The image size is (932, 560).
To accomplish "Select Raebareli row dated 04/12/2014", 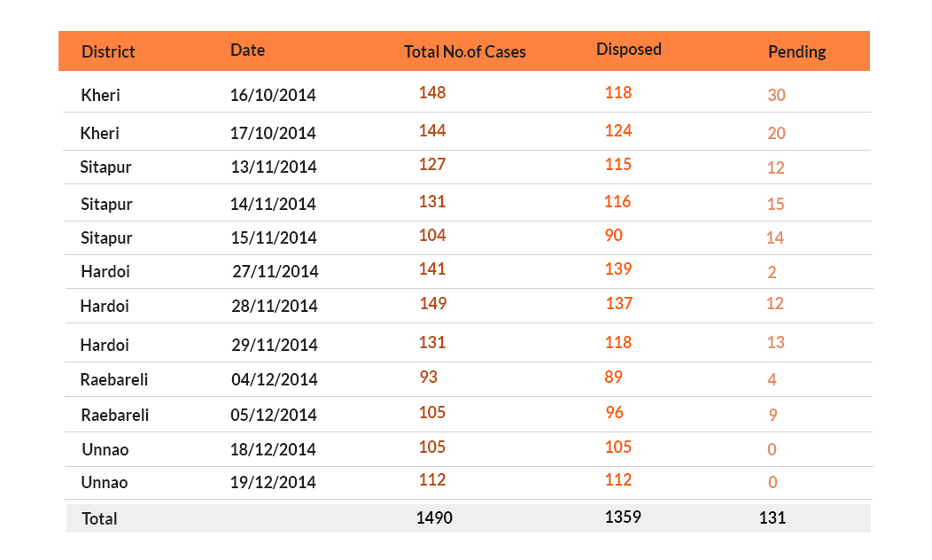I will pyautogui.click(x=469, y=379).
